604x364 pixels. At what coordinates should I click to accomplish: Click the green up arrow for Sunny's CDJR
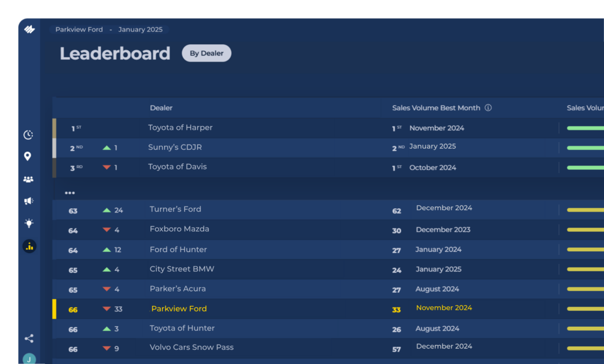107,148
